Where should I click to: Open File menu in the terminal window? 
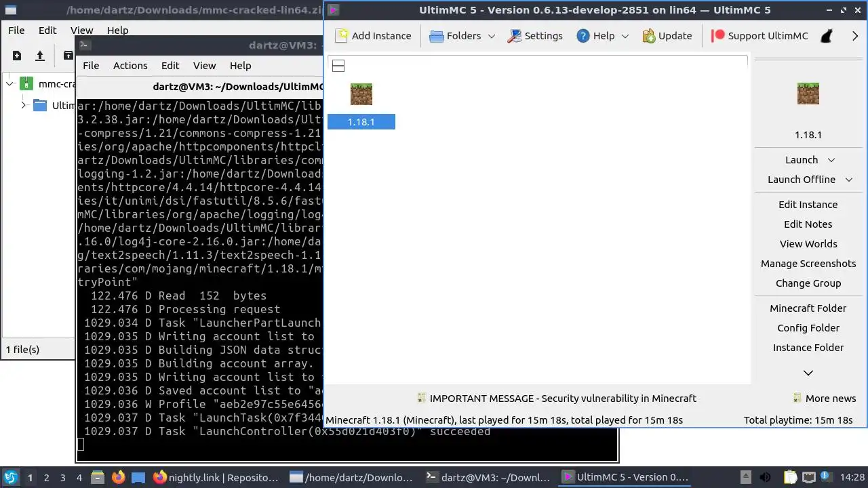coord(91,66)
